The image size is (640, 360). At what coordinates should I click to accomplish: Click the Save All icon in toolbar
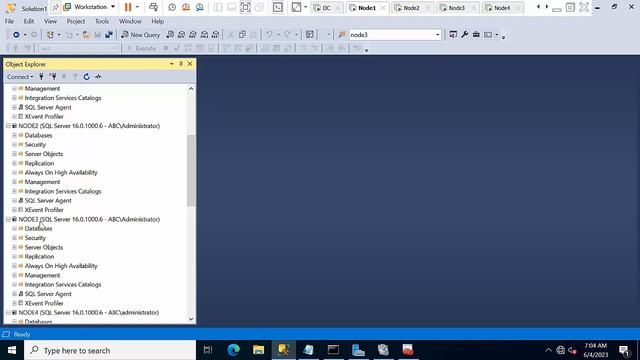click(x=109, y=35)
